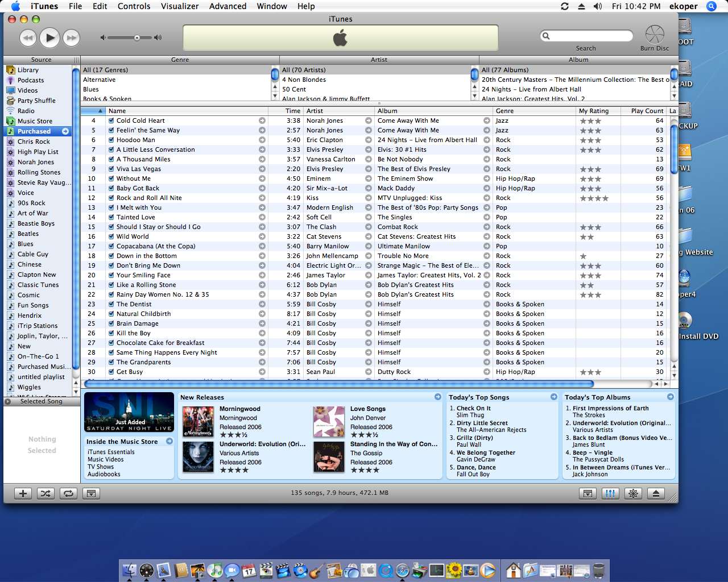The image size is (728, 582).
Task: Click artist arrow next to Eric Clapton
Action: click(x=369, y=140)
